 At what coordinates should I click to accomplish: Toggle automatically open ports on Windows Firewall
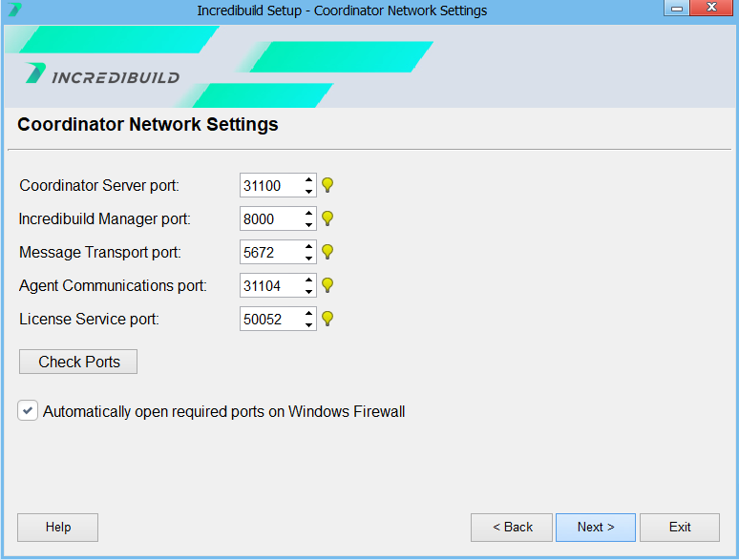28,411
